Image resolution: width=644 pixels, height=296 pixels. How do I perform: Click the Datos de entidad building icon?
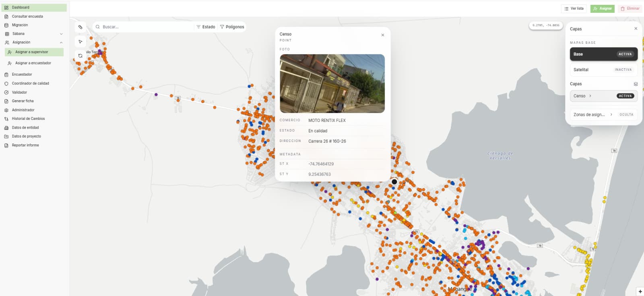(x=6, y=128)
